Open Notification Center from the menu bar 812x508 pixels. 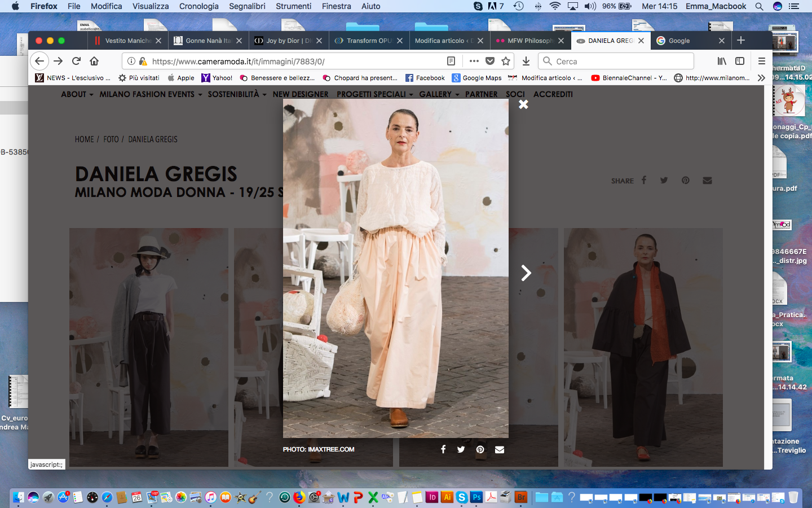pyautogui.click(x=794, y=6)
